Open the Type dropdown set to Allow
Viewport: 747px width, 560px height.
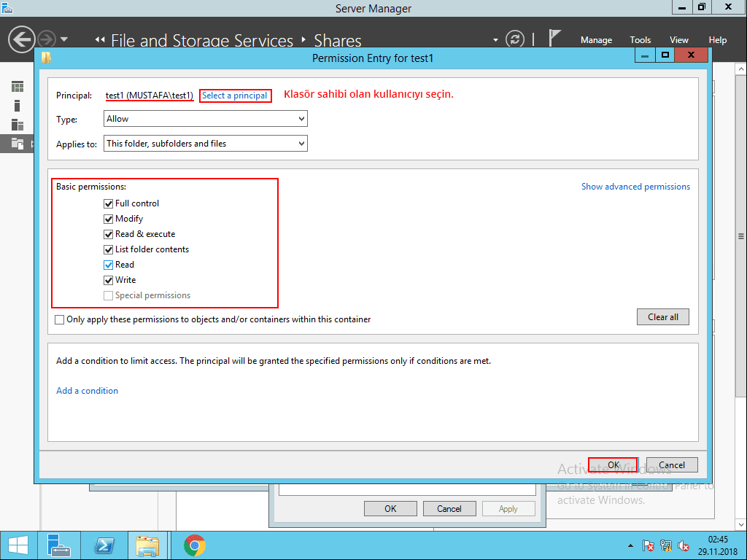click(205, 119)
